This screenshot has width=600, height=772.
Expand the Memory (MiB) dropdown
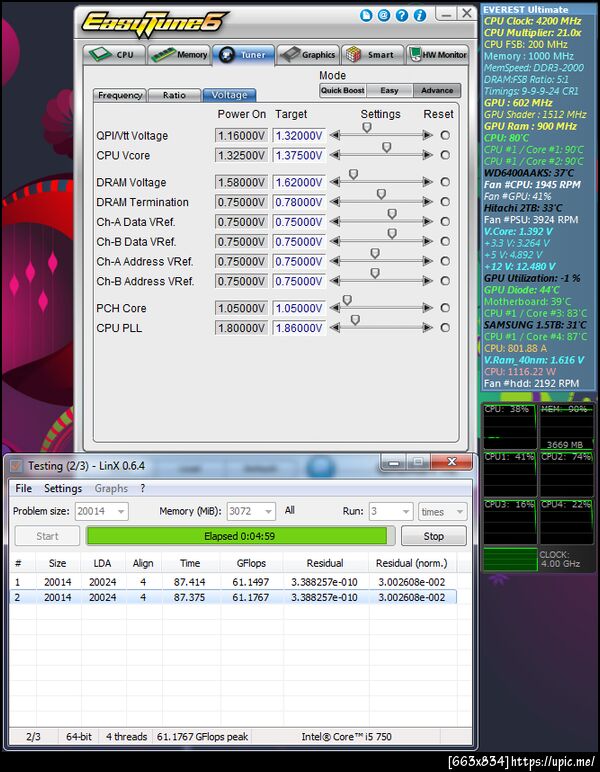(268, 512)
